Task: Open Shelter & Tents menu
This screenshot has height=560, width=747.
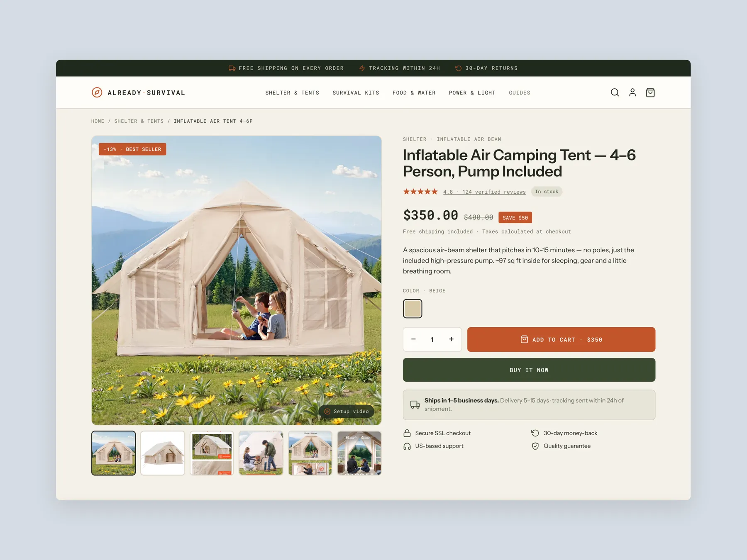Action: point(292,93)
